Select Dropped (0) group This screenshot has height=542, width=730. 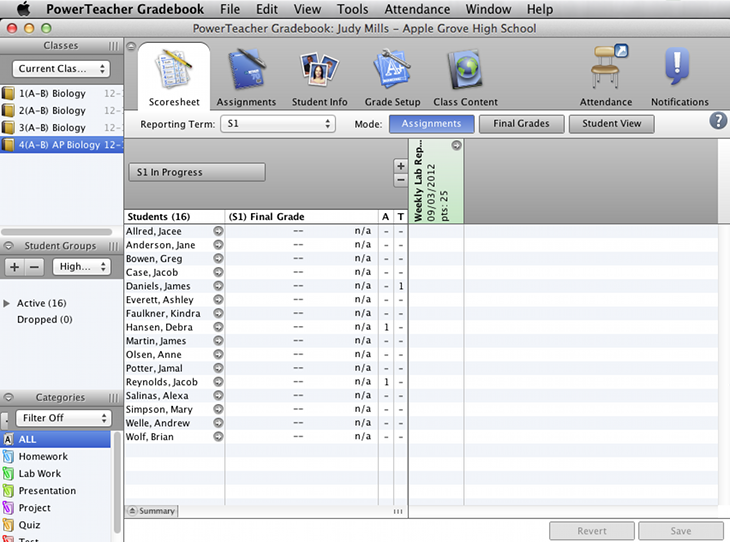pyautogui.click(x=45, y=320)
